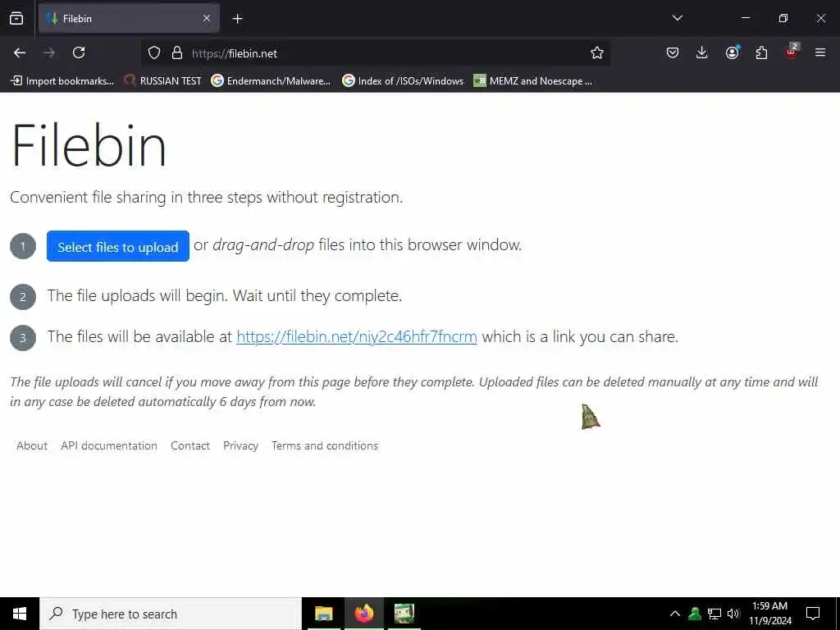Image resolution: width=840 pixels, height=630 pixels.
Task: Go back to the previous page
Action: (x=20, y=52)
